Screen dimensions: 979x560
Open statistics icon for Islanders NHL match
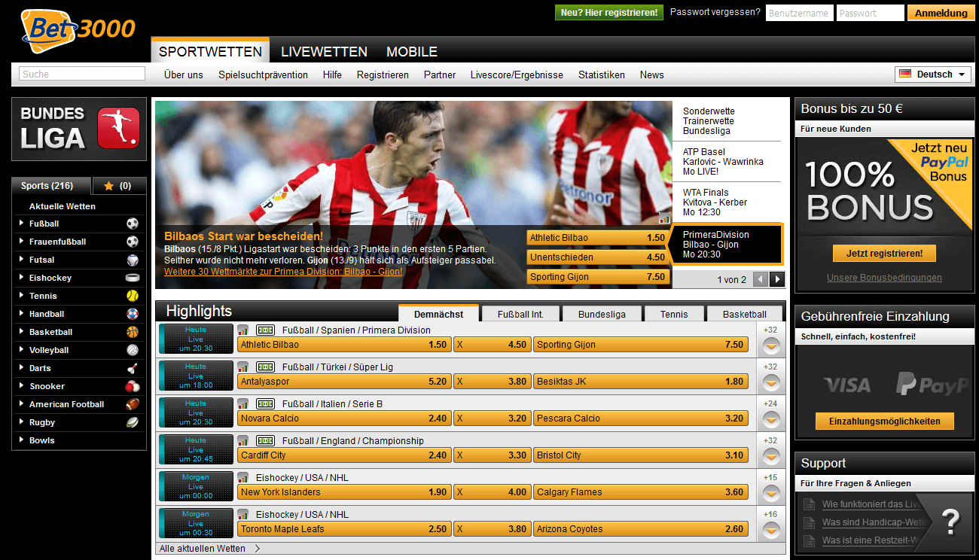(243, 477)
